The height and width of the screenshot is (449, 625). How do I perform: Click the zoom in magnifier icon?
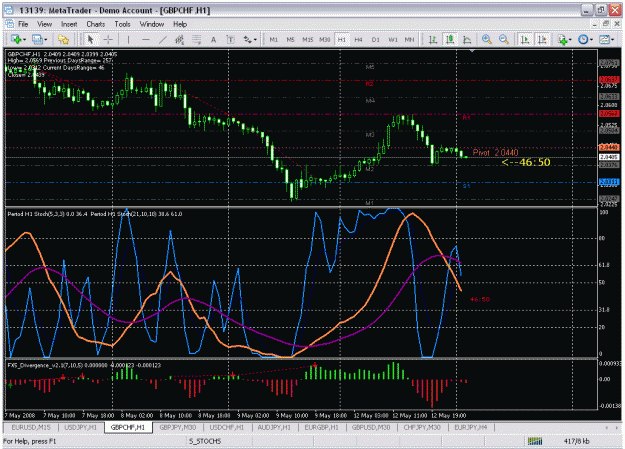tap(487, 39)
